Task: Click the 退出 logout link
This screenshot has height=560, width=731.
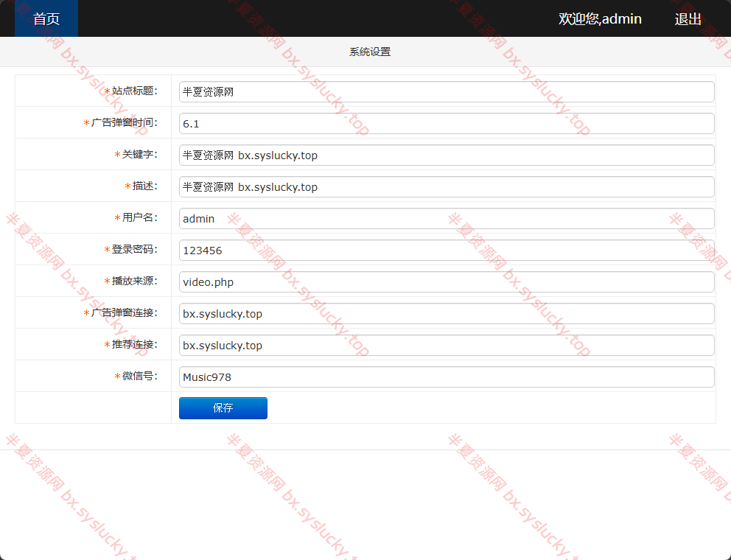Action: [688, 19]
